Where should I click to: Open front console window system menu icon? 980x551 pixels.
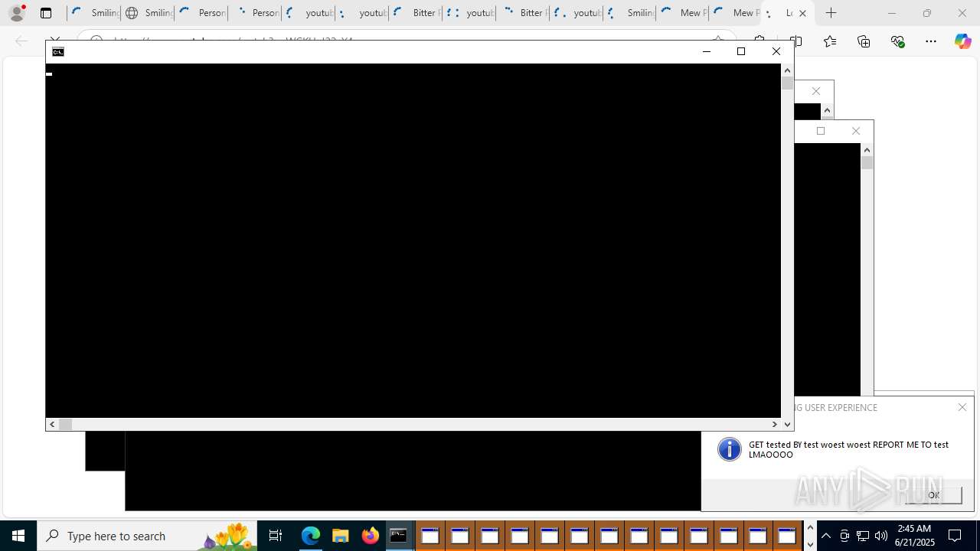(58, 51)
